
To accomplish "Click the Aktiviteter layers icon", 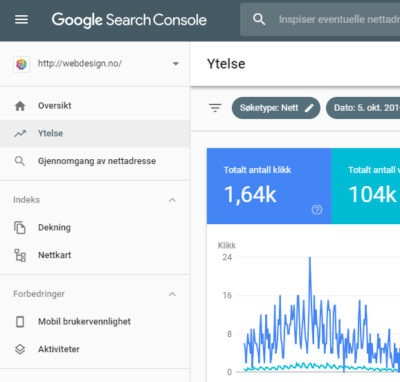I will coord(20,349).
